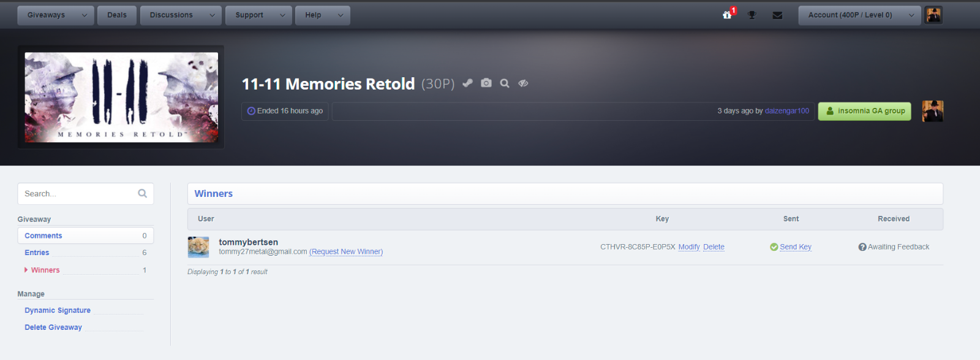Viewport: 980px width, 360px height.
Task: Click the 11-11 Memories Retold game cover image
Action: [x=121, y=97]
